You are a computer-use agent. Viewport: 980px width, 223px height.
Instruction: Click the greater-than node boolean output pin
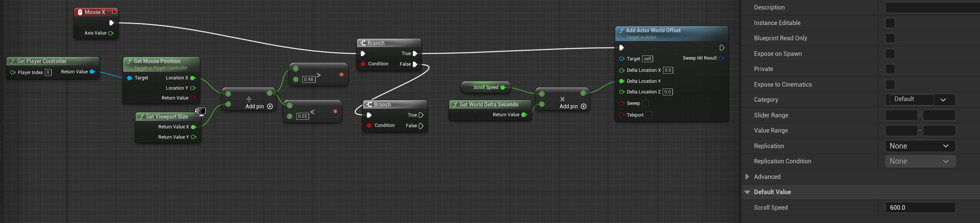click(x=342, y=74)
